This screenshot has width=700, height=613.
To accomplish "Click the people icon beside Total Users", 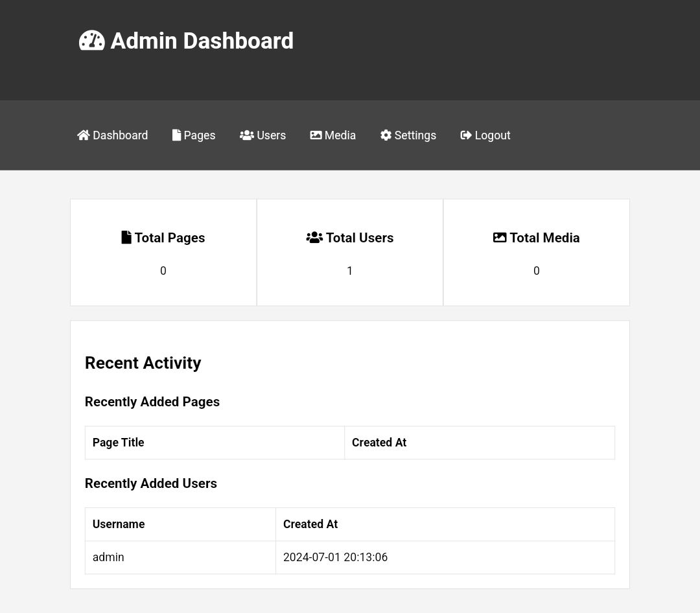I will [314, 237].
